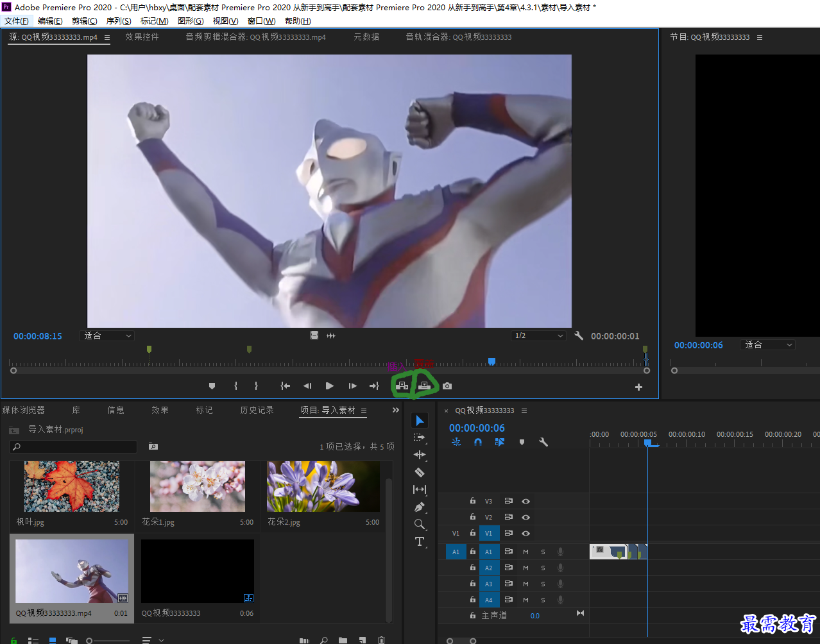Delete selected item with trash icon

point(381,640)
